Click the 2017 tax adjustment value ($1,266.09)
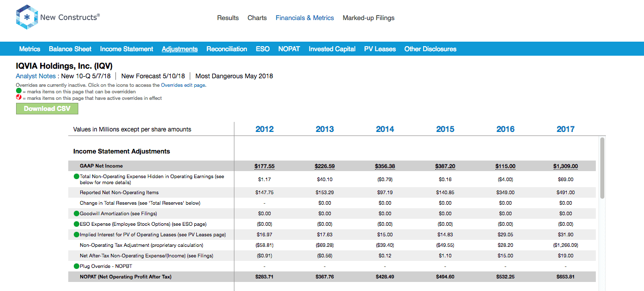 (566, 245)
